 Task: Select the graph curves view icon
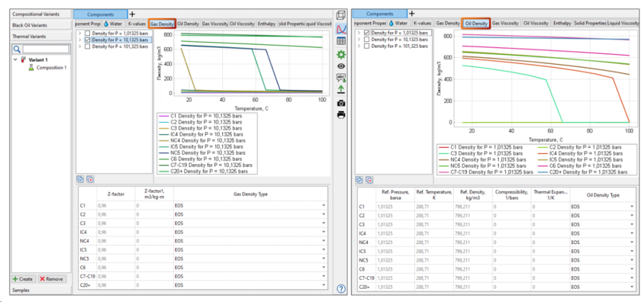[x=341, y=28]
